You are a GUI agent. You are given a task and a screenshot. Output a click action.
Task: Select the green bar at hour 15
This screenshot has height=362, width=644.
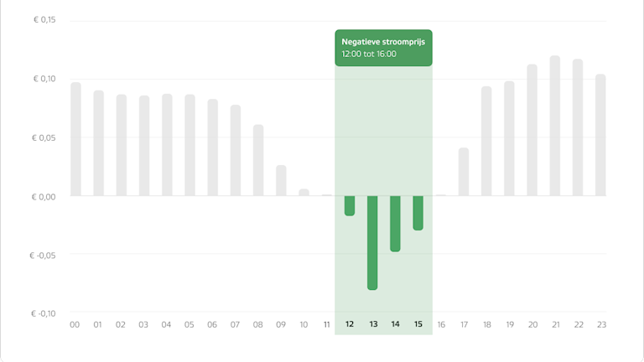pyautogui.click(x=418, y=213)
